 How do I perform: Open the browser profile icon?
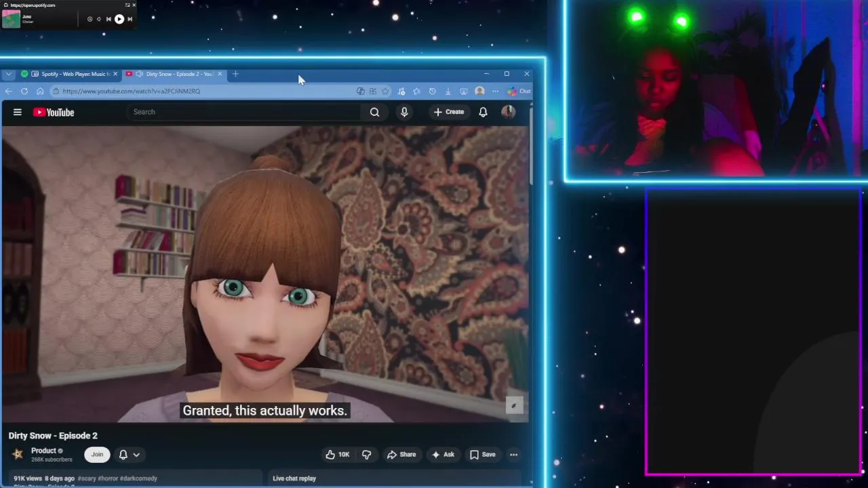point(479,91)
